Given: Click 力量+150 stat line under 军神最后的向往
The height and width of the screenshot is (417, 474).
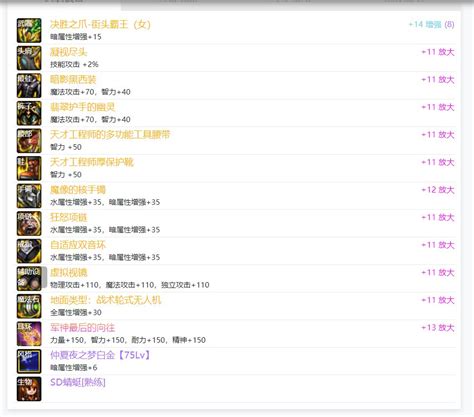Looking at the screenshot, I should click(x=128, y=340).
